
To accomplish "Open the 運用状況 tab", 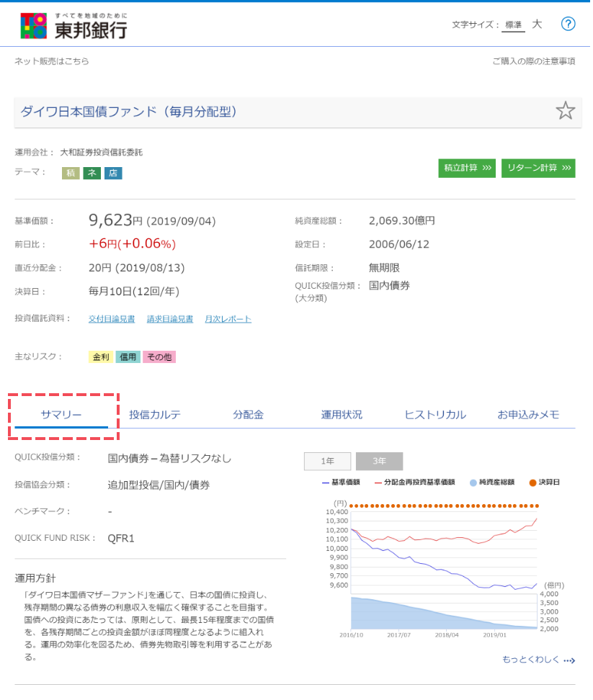I will pos(342,415).
